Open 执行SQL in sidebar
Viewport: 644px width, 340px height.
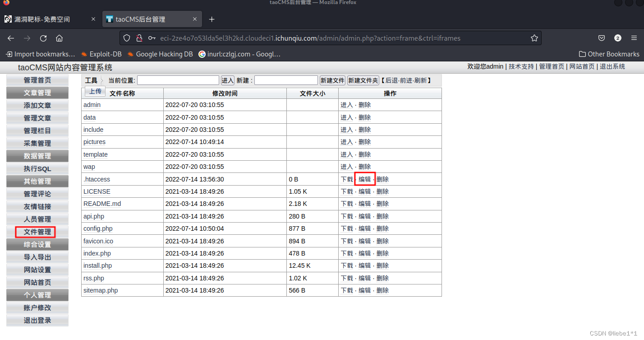pyautogui.click(x=37, y=169)
